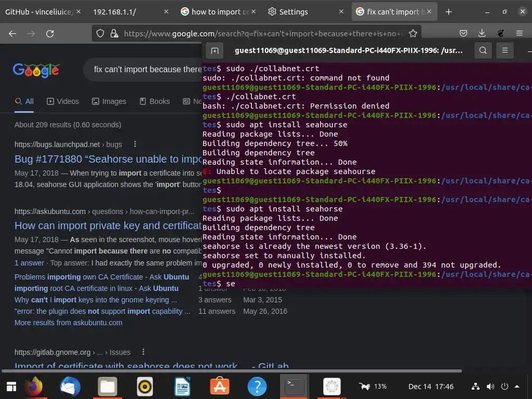Image resolution: width=532 pixels, height=399 pixels.
Task: Open the Files manager from the taskbar
Action: coord(108,386)
